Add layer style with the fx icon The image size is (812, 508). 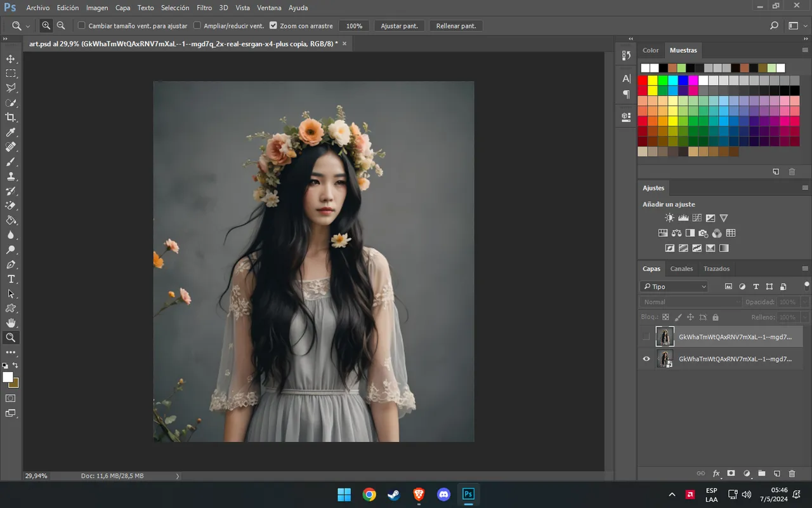[716, 474]
